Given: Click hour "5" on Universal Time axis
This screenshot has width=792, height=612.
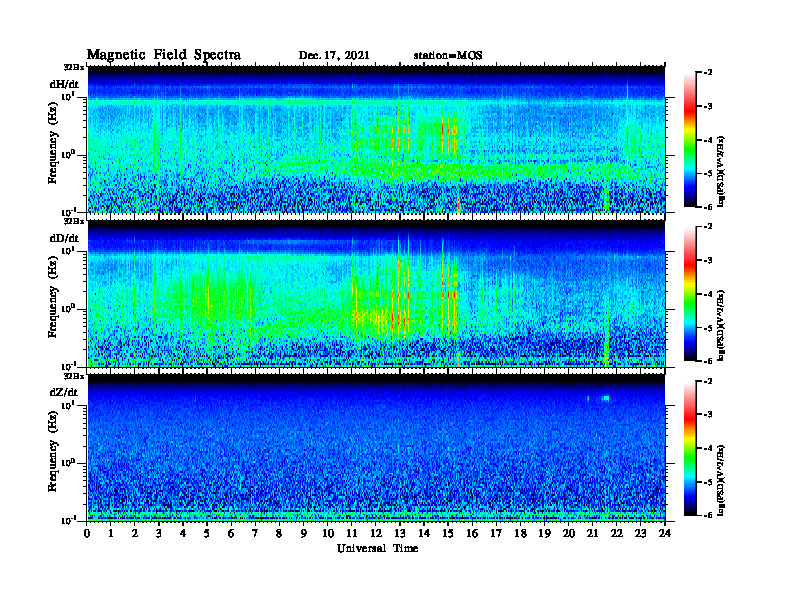Looking at the screenshot, I should point(207,533).
